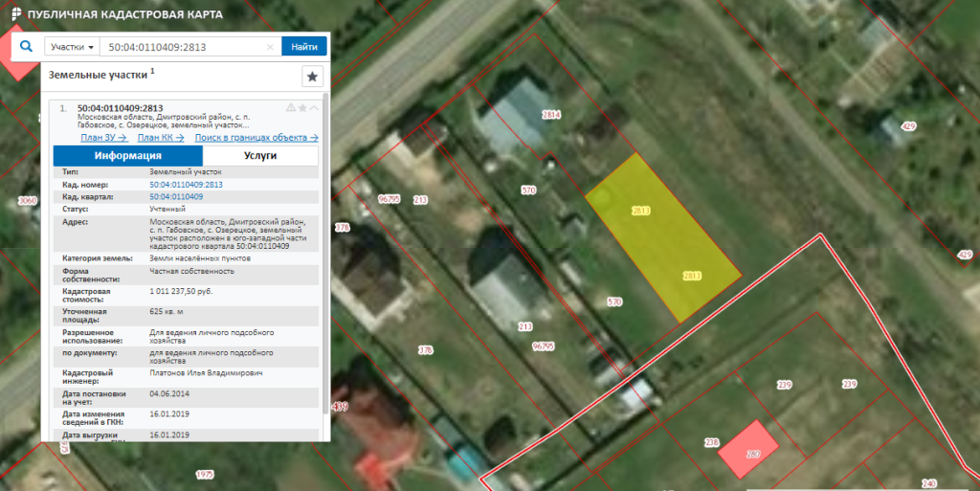The image size is (980, 491).
Task: Click the red filled parcel 260 on map
Action: [751, 453]
